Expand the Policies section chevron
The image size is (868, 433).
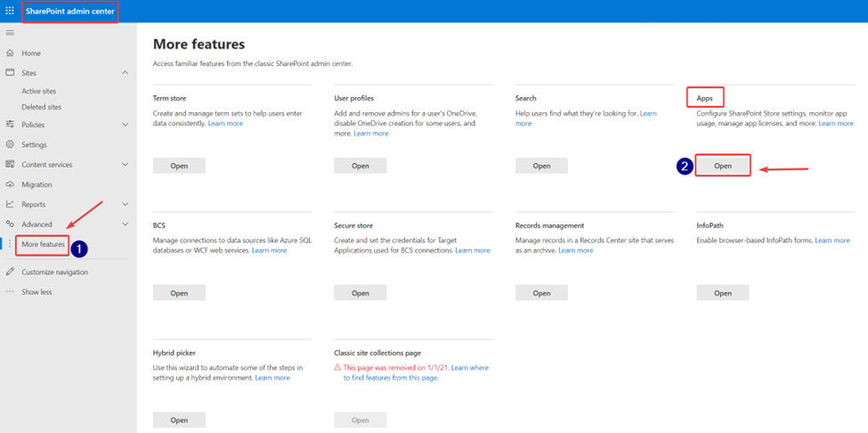tap(126, 125)
